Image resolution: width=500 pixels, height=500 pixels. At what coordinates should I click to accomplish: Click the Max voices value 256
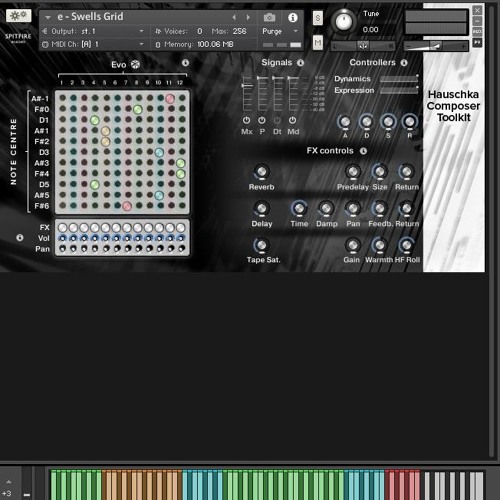point(239,31)
